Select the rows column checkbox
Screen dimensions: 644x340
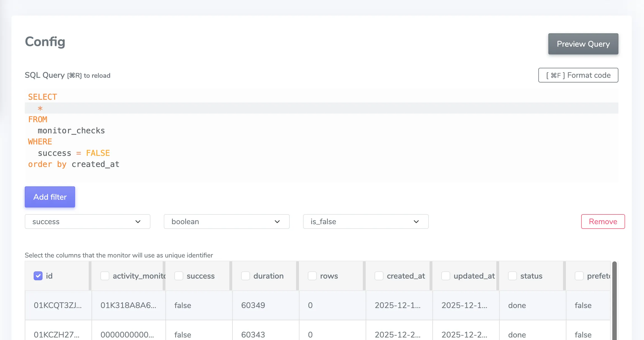(x=312, y=276)
